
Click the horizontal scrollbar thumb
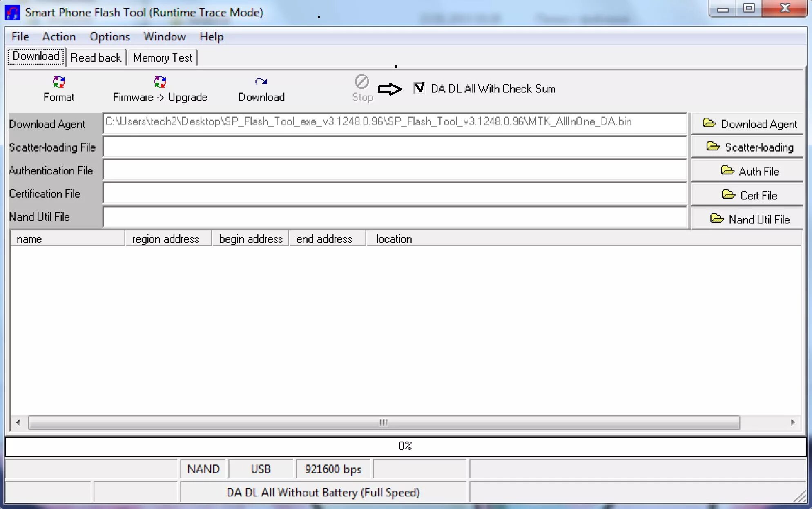tap(383, 422)
